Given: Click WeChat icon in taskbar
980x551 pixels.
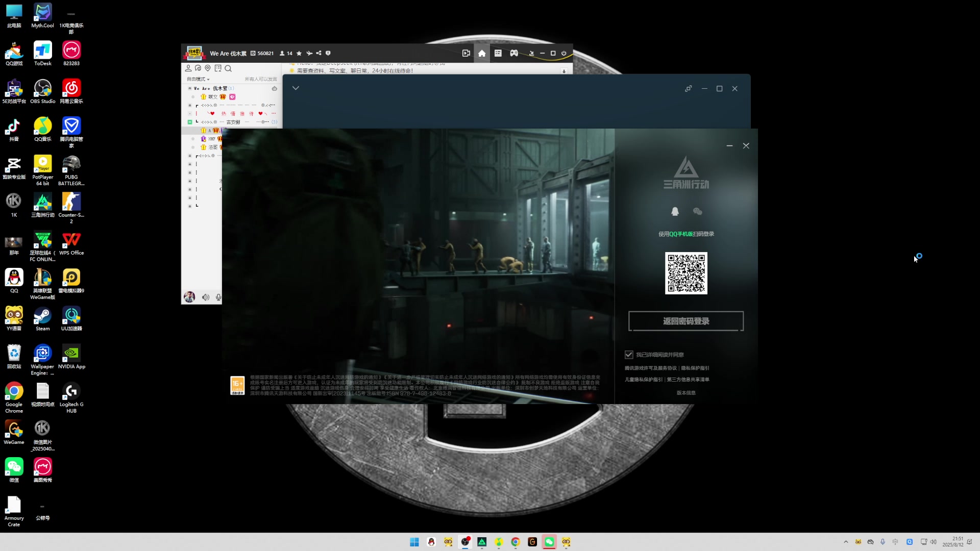Looking at the screenshot, I should pyautogui.click(x=549, y=542).
